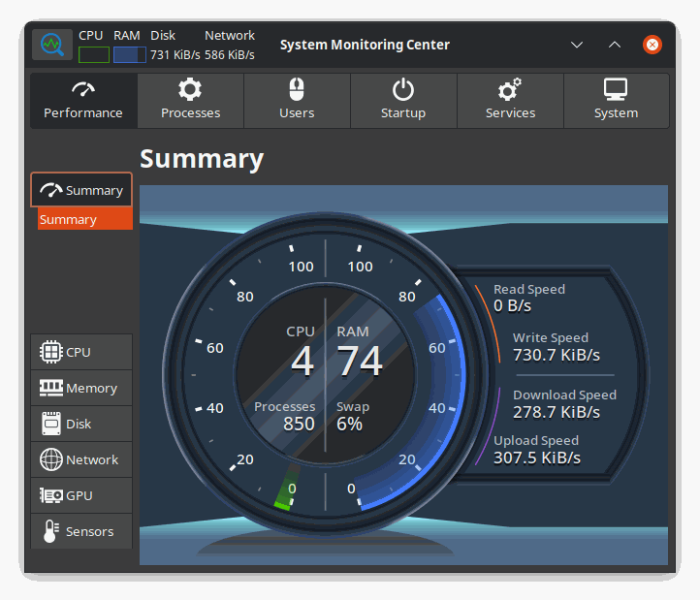Go to the System tab
This screenshot has width=700, height=600.
pyautogui.click(x=616, y=101)
